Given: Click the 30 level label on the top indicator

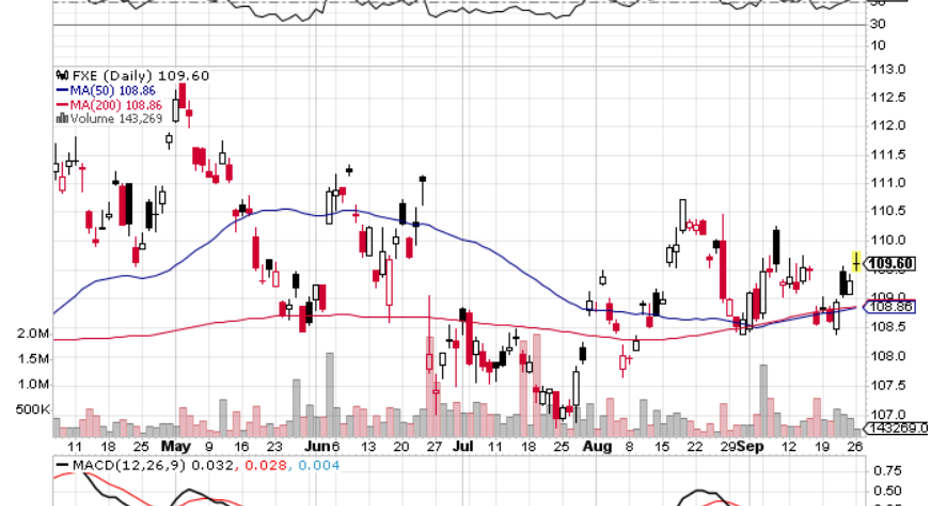Looking at the screenshot, I should tap(878, 24).
